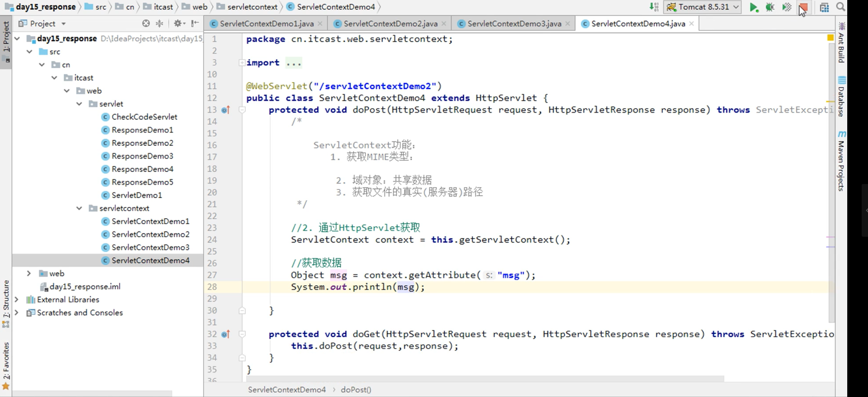Click the green Run button
The width and height of the screenshot is (868, 397).
tap(753, 7)
